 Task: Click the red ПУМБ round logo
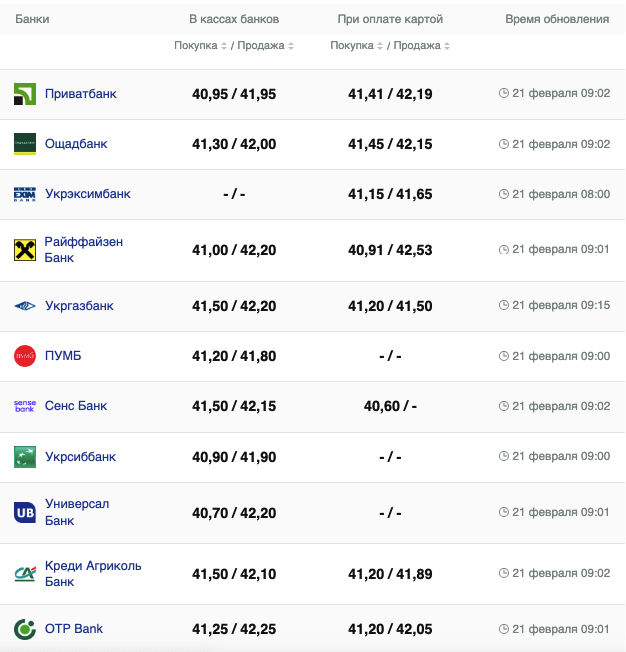(25, 356)
